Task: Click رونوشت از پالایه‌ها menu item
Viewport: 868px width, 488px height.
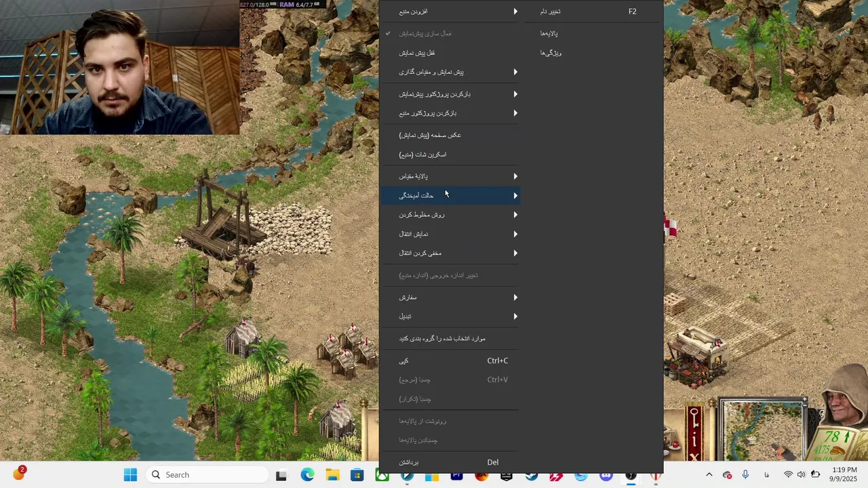Action: click(451, 421)
